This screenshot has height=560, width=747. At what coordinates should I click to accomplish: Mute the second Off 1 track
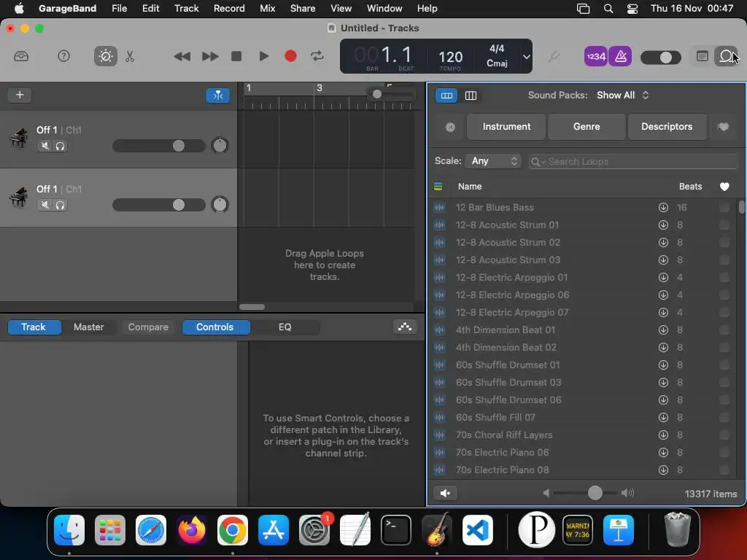(44, 205)
